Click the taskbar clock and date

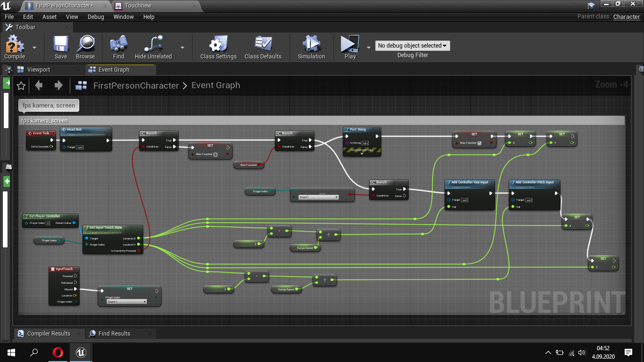click(x=603, y=352)
